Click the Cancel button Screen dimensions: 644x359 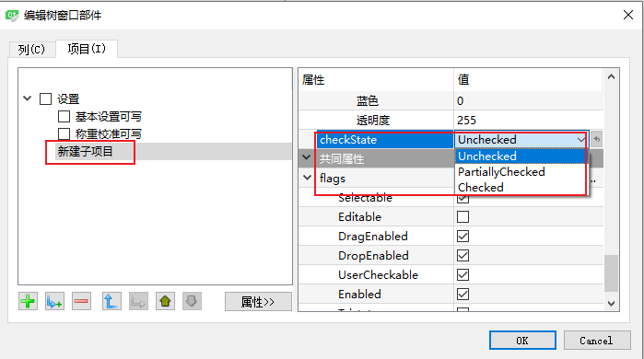[597, 341]
